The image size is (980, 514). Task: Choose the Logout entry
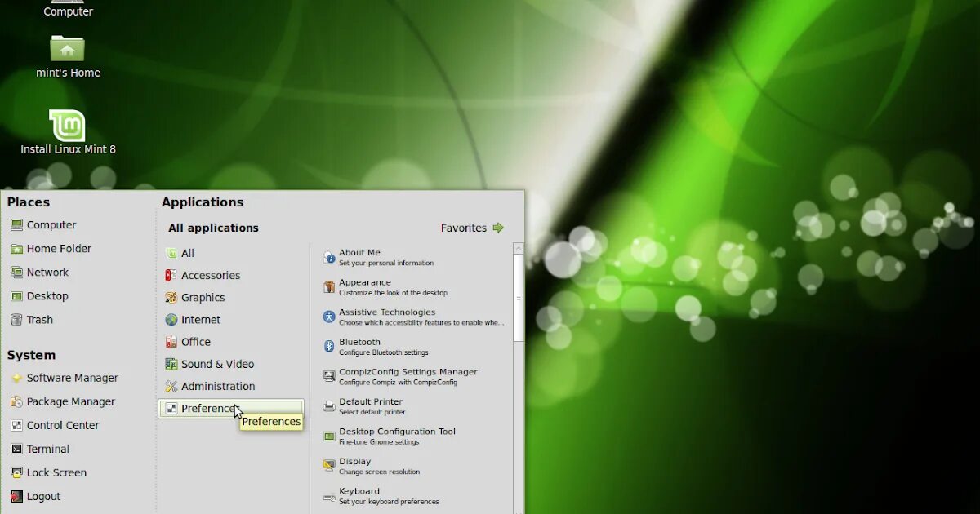click(43, 496)
